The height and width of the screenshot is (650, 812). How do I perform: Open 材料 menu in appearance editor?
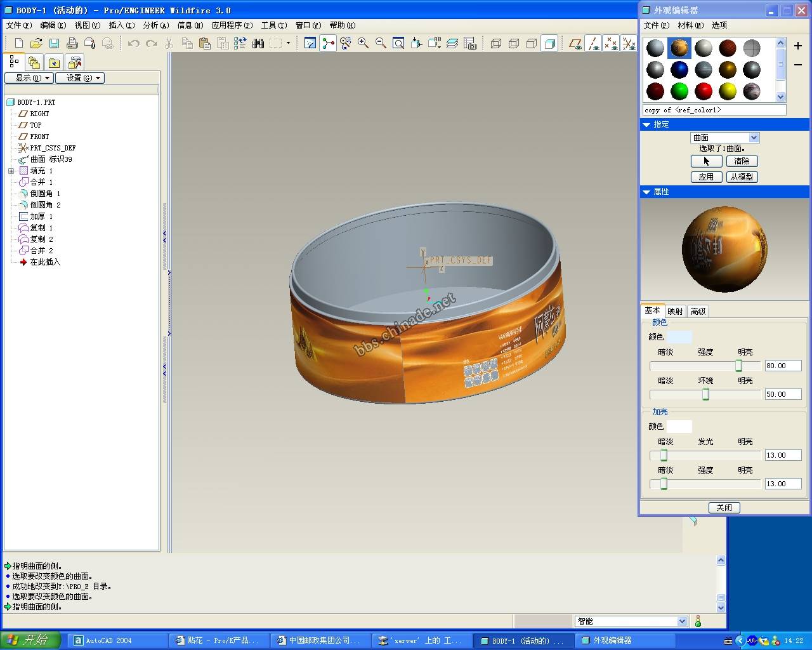(x=690, y=25)
